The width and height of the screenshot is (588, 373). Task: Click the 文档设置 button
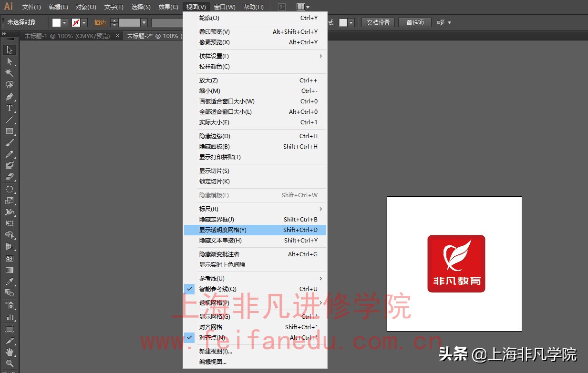pyautogui.click(x=378, y=22)
